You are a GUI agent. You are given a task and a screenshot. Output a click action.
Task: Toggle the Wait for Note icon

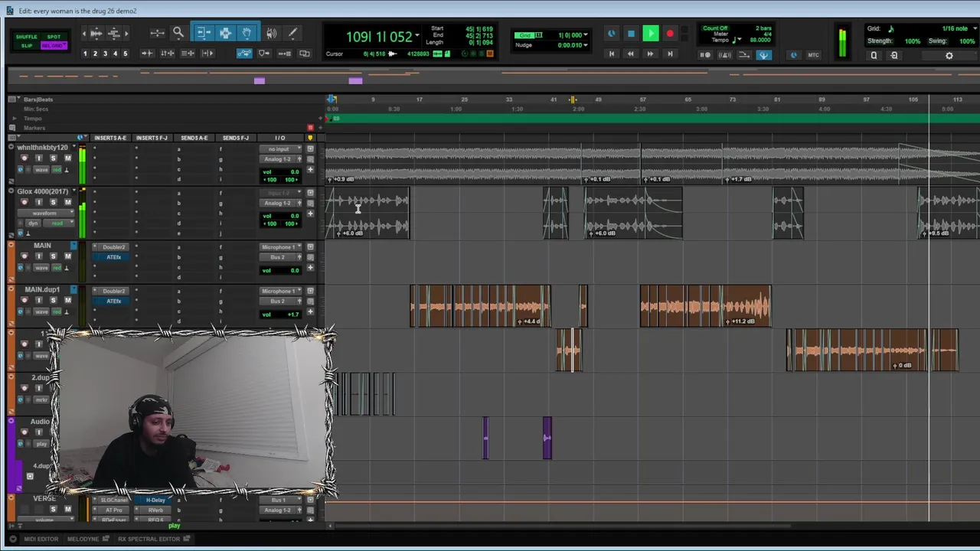[x=705, y=54]
